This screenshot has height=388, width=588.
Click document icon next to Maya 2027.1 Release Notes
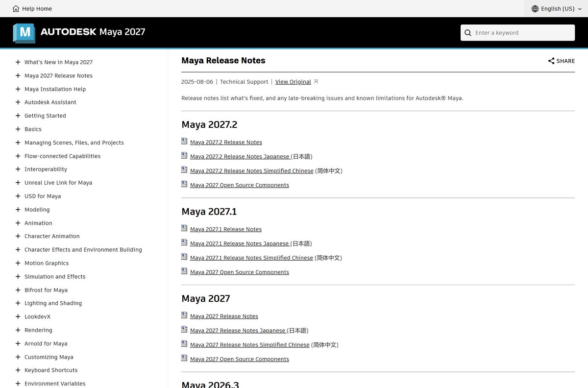184,228
